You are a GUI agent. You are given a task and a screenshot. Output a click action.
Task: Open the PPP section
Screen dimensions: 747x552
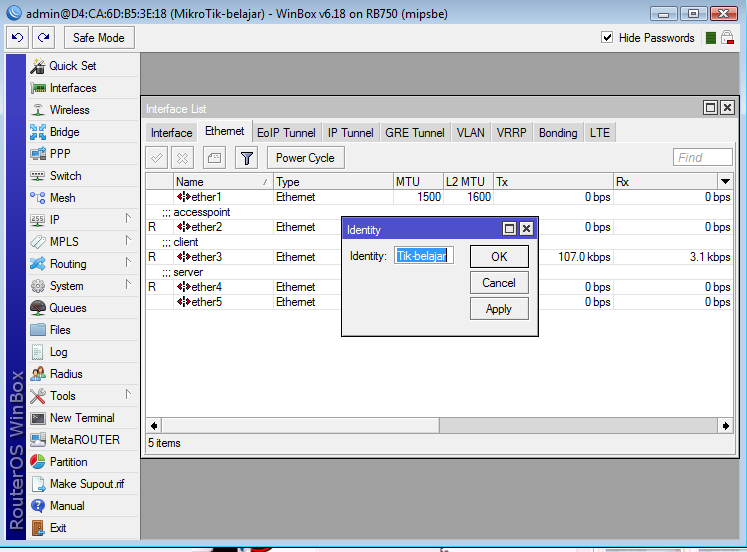pos(83,154)
